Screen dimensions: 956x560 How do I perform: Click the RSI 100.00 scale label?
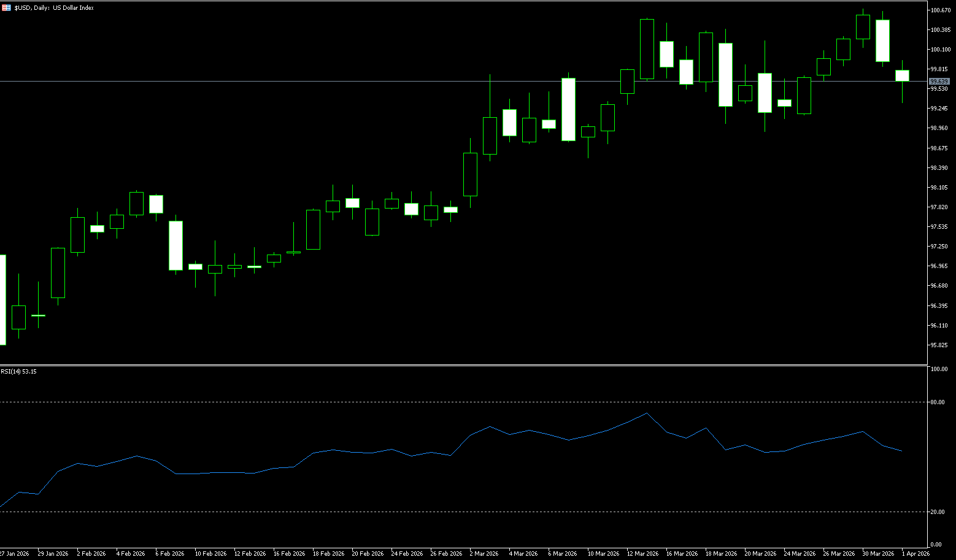[x=939, y=369]
